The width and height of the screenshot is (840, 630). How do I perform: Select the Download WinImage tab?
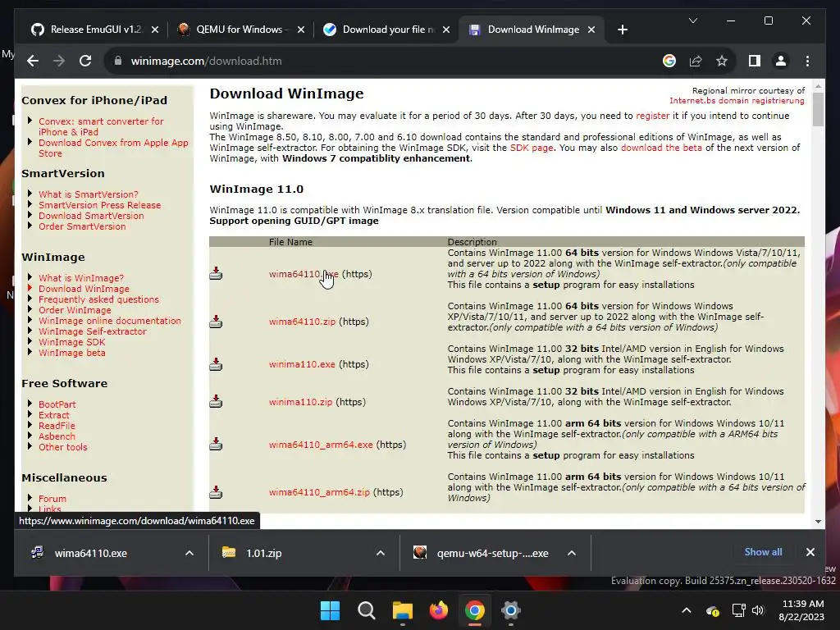coord(531,30)
